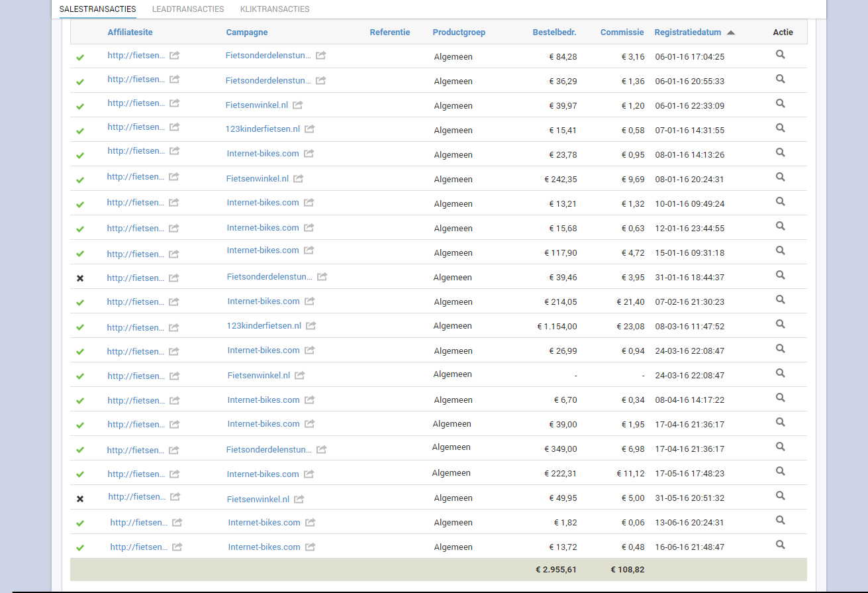Image resolution: width=868 pixels, height=593 pixels.
Task: Open http://fietsen... affiliate link in € 6,70 row
Action: [x=136, y=400]
